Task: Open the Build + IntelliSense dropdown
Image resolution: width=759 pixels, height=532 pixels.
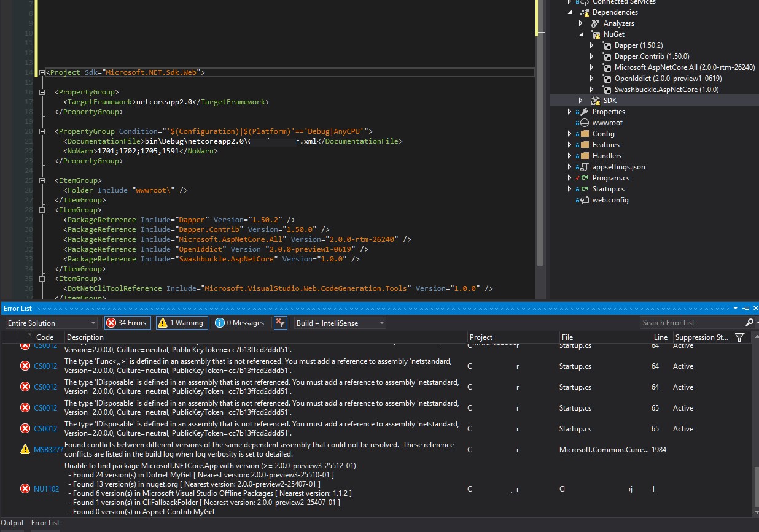Action: (x=340, y=323)
